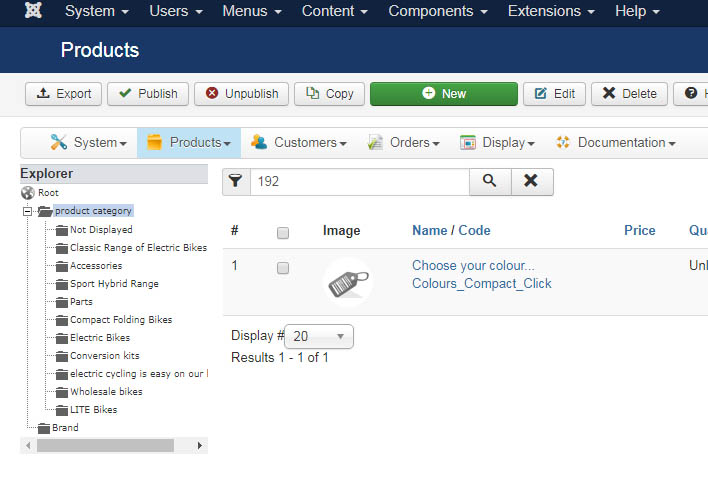Clear the search filter with X
Image resolution: width=708 pixels, height=485 pixels.
(531, 181)
